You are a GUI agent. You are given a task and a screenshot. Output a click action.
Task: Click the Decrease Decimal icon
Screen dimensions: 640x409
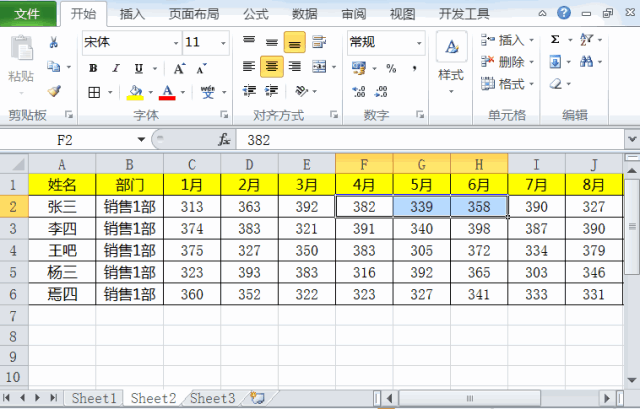[381, 91]
